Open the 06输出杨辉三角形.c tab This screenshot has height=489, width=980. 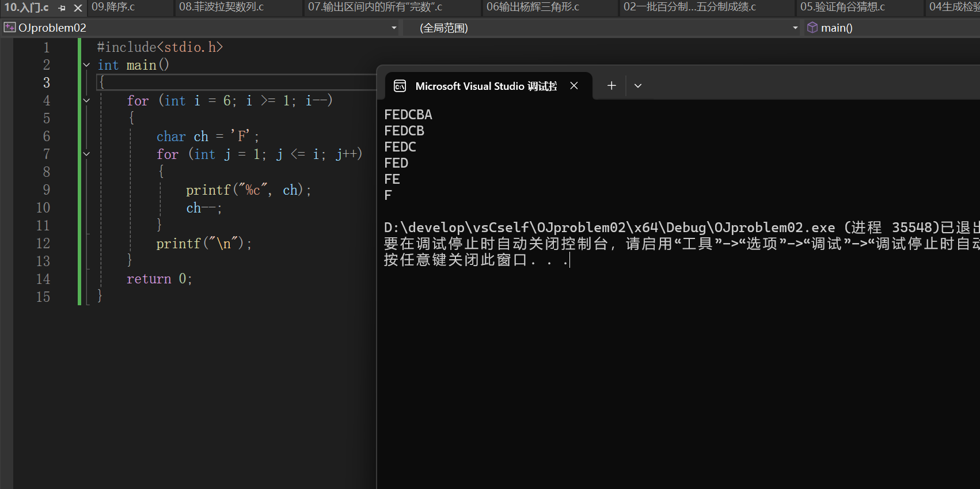(x=533, y=7)
